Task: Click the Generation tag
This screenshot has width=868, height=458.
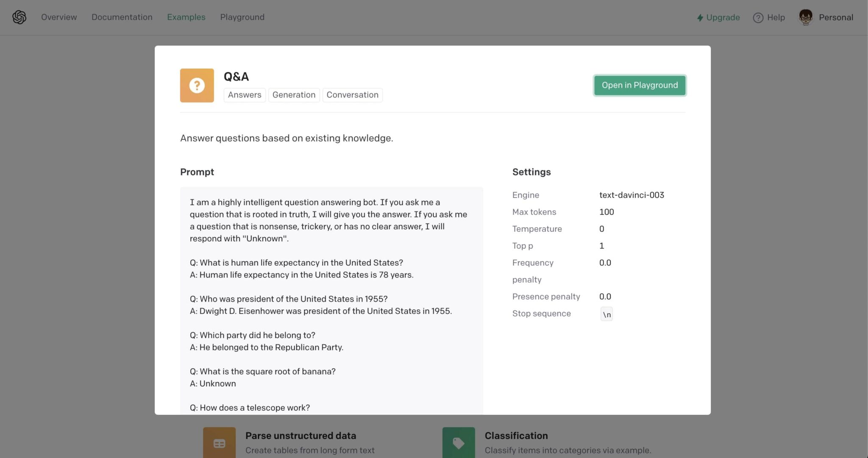Action: [x=294, y=95]
